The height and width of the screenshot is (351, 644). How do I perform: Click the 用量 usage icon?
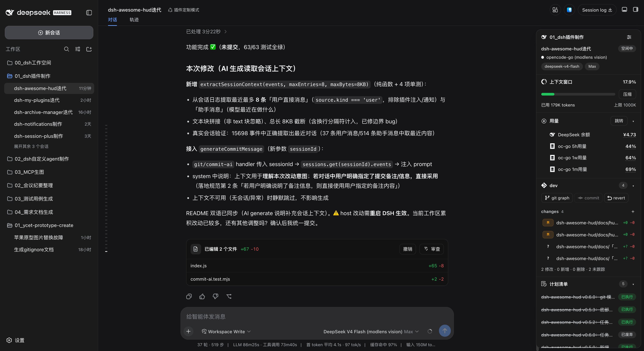544,121
